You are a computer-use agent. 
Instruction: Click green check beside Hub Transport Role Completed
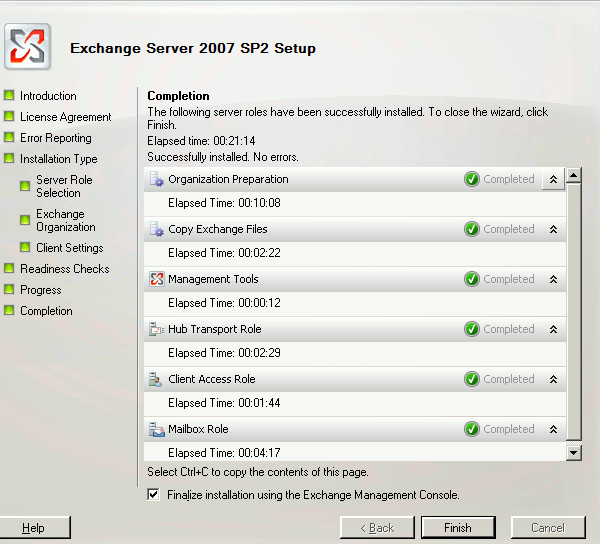pos(472,329)
